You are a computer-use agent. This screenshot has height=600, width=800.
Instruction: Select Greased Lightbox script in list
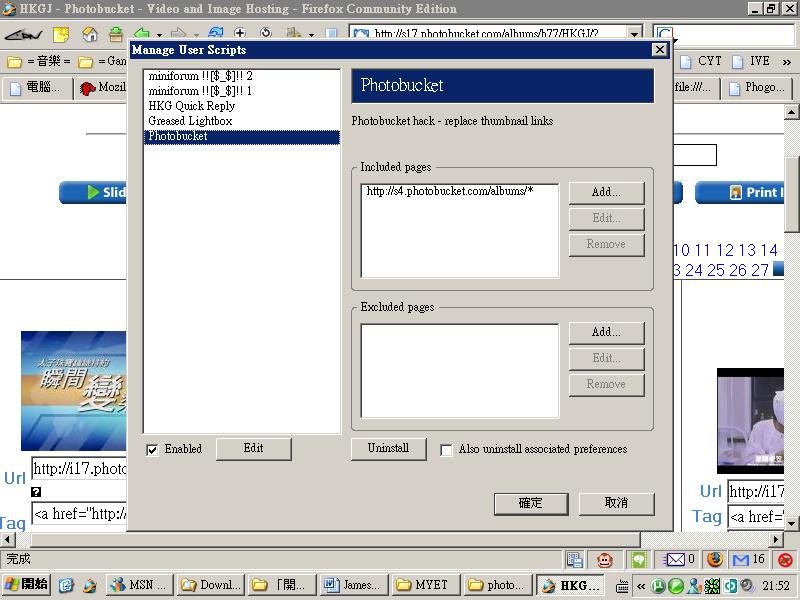pos(190,121)
